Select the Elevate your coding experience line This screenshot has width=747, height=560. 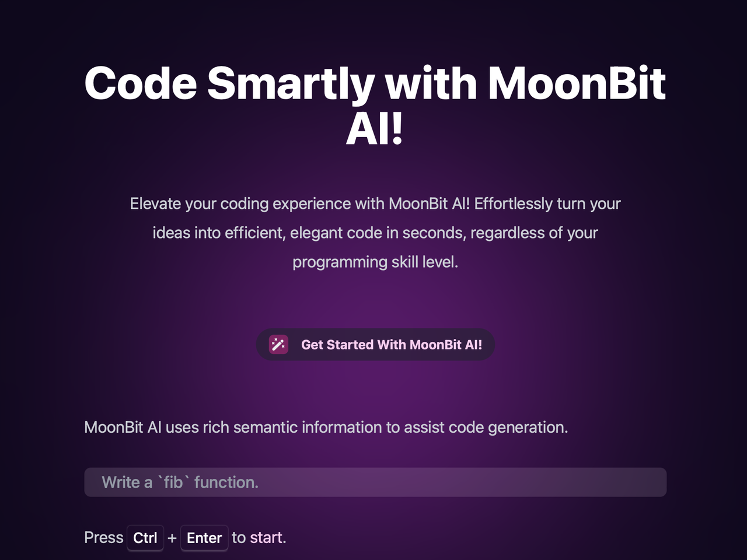click(x=375, y=204)
